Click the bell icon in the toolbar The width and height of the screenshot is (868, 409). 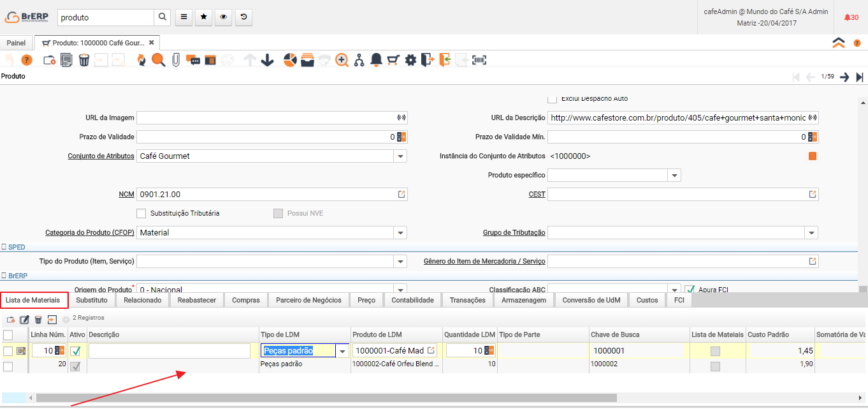click(x=376, y=60)
